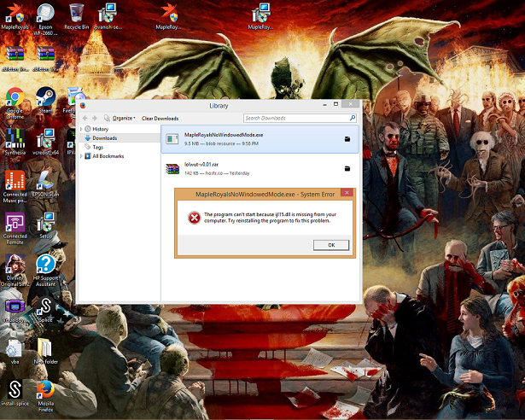Viewport: 525px width, 420px height.
Task: Select the Setup desktop icon
Action: pos(45,225)
